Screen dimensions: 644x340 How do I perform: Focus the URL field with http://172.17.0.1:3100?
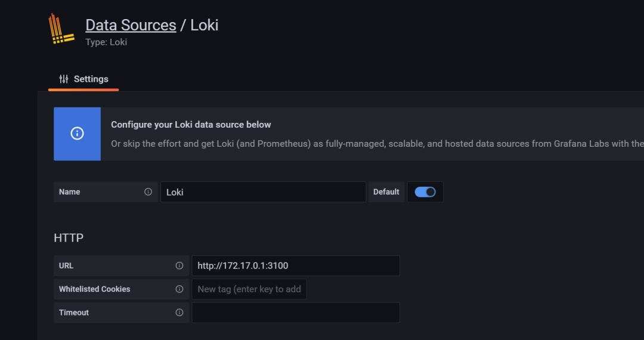[x=295, y=265]
